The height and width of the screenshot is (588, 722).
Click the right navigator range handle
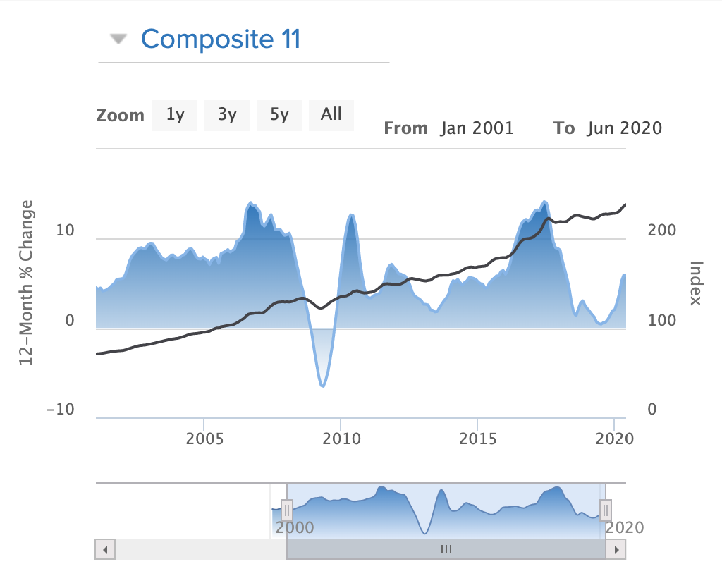click(605, 509)
